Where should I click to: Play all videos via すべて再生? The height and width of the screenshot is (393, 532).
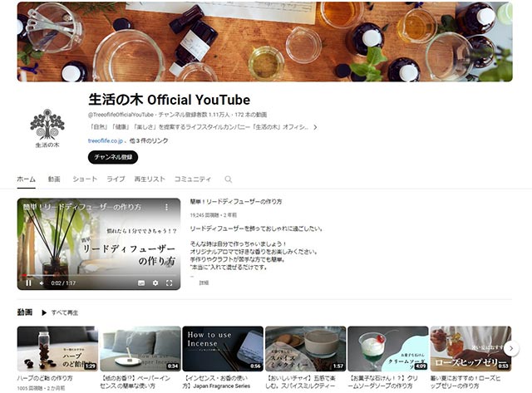[x=60, y=312]
